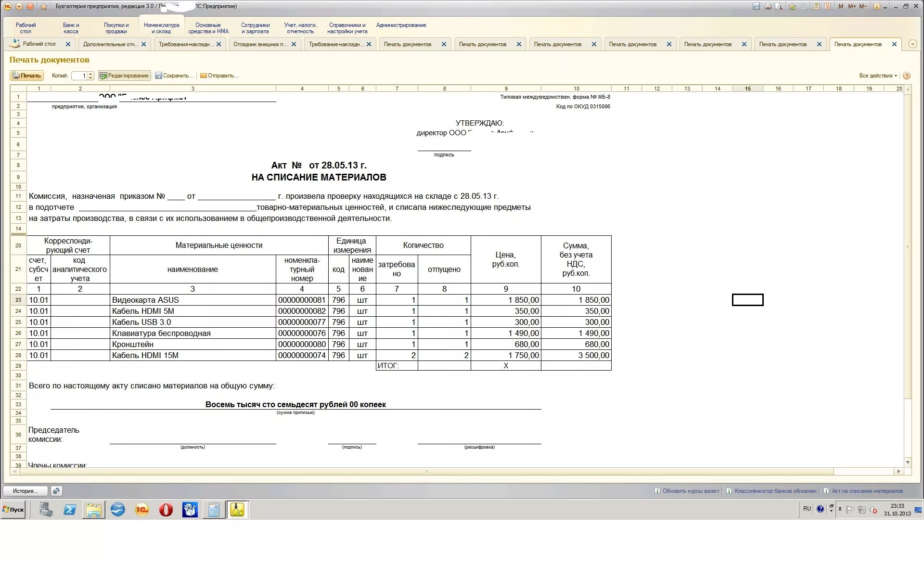
Task: Open the info icon in title bar
Action: (x=876, y=6)
